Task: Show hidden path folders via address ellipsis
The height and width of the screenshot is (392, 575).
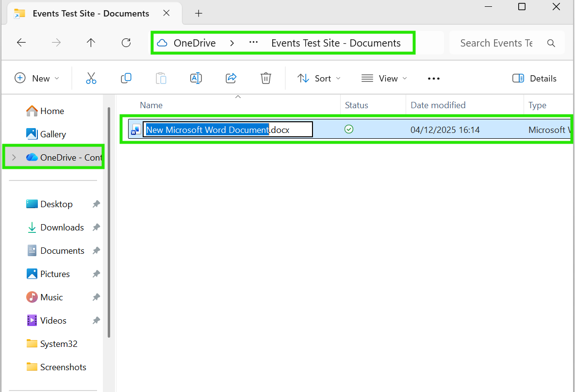Action: 253,43
